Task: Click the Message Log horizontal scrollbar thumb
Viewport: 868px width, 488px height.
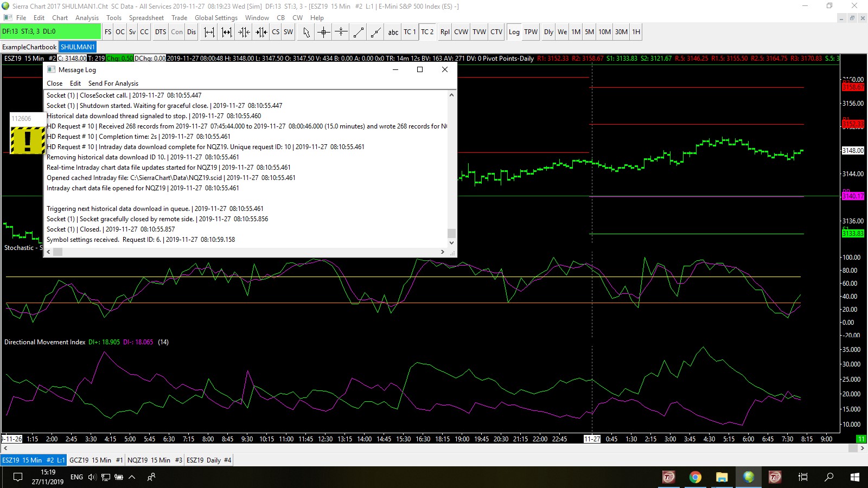Action: [58, 252]
